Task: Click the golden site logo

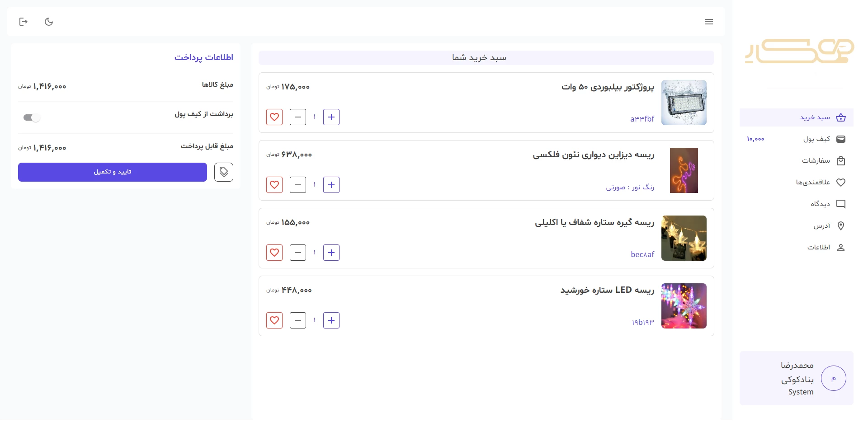Action: (799, 52)
